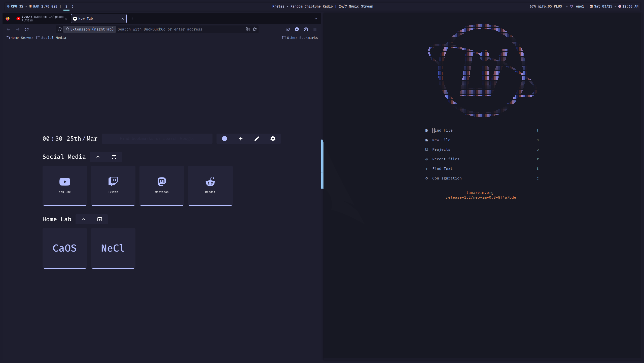
Task: Click the reload page icon
Action: coord(27,29)
